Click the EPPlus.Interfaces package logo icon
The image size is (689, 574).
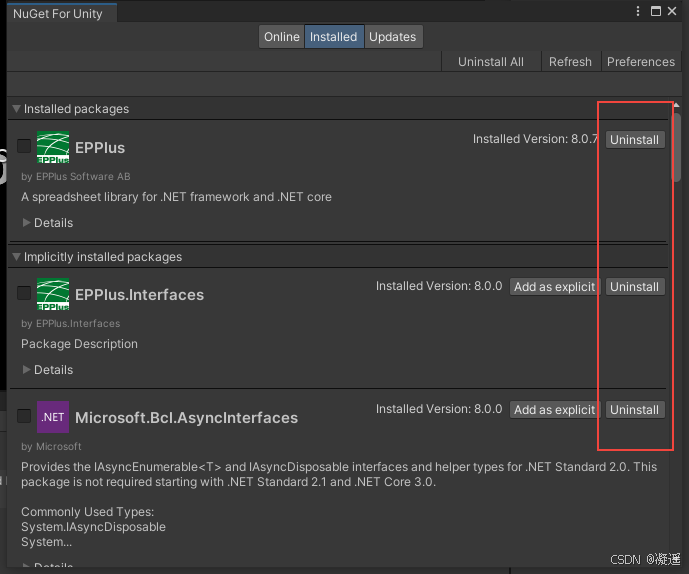[53, 294]
